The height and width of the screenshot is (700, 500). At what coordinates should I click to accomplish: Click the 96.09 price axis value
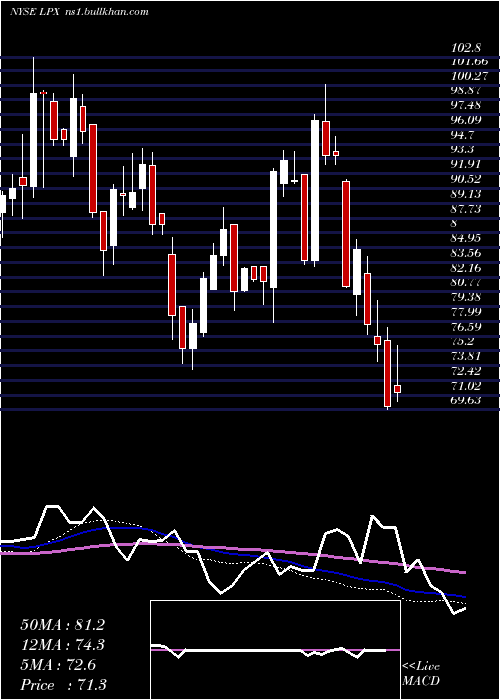pos(466,120)
